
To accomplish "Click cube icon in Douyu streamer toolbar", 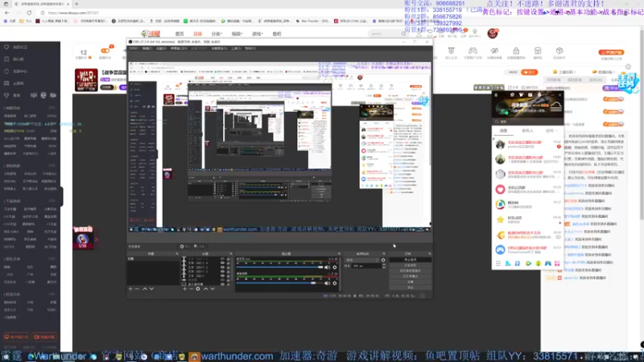I will [x=559, y=51].
